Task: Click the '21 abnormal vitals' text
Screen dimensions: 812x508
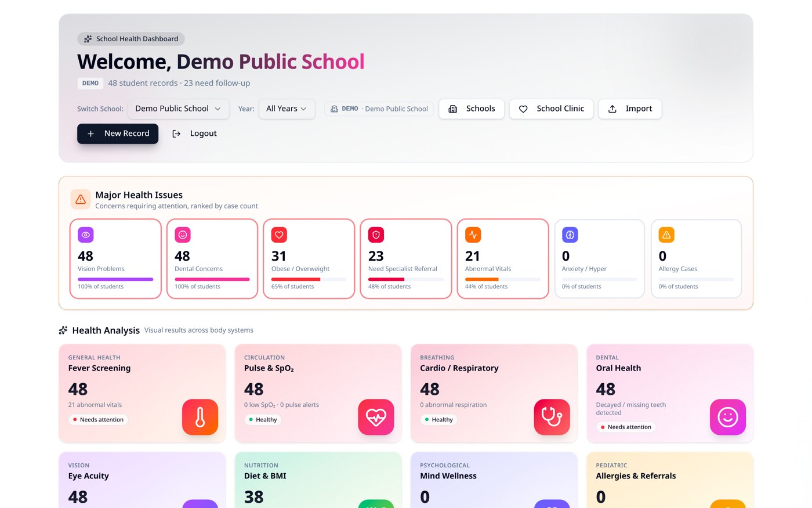Action: coord(95,405)
